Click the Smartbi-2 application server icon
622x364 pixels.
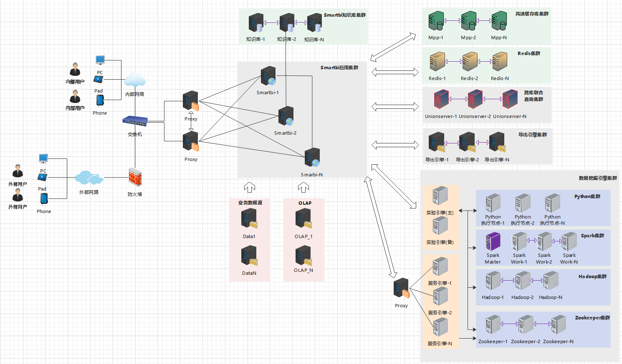[x=286, y=116]
